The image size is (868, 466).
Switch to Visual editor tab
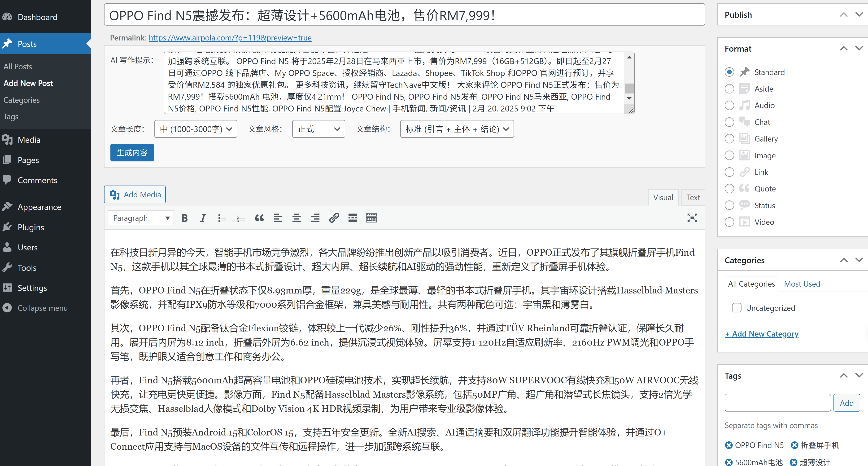point(663,198)
